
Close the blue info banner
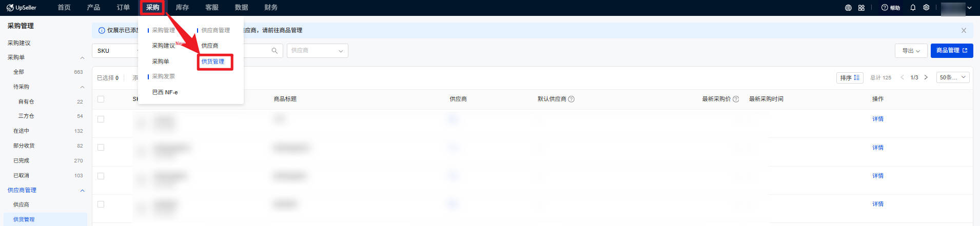(x=964, y=30)
